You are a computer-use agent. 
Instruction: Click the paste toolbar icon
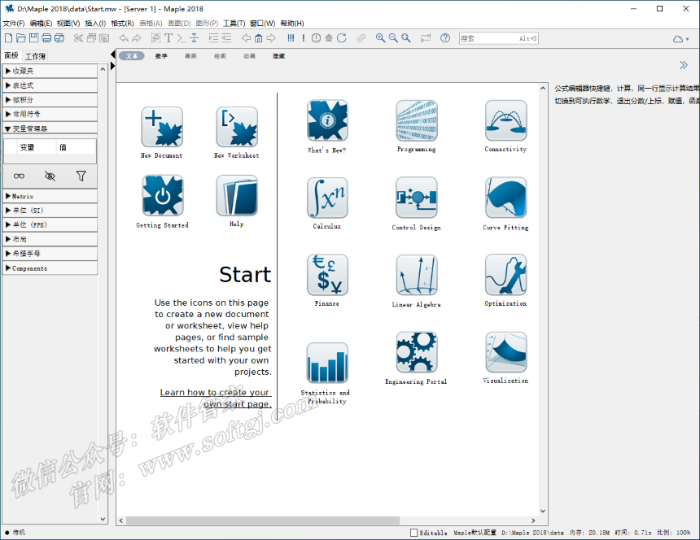tap(104, 38)
